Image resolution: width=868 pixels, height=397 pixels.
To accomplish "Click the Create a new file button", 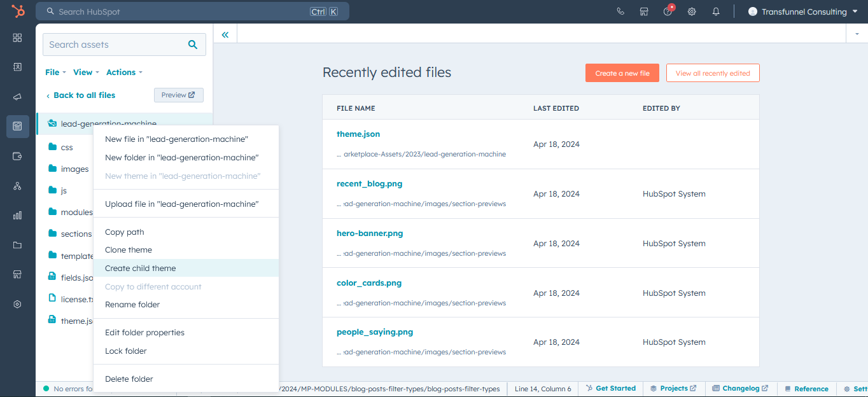I will point(622,73).
